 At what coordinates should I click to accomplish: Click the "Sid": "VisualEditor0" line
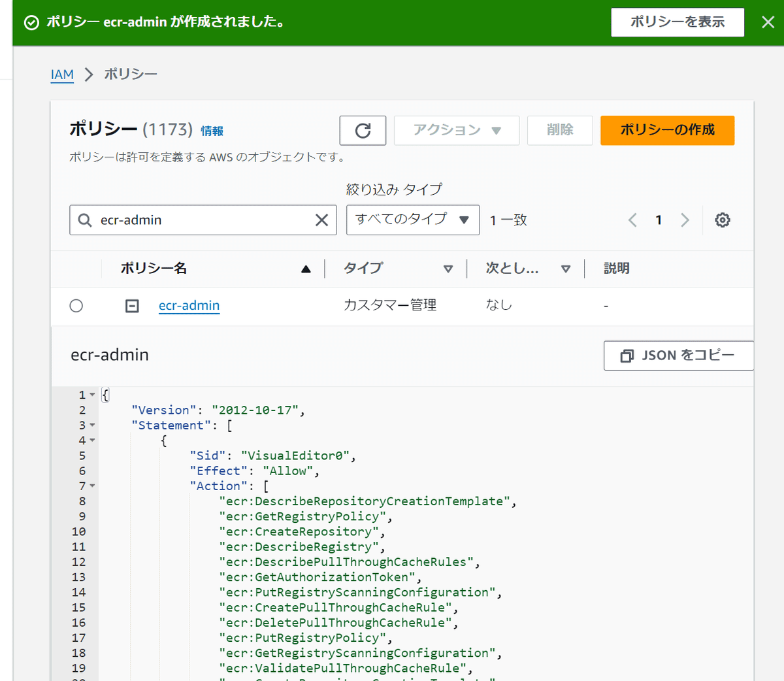click(273, 456)
